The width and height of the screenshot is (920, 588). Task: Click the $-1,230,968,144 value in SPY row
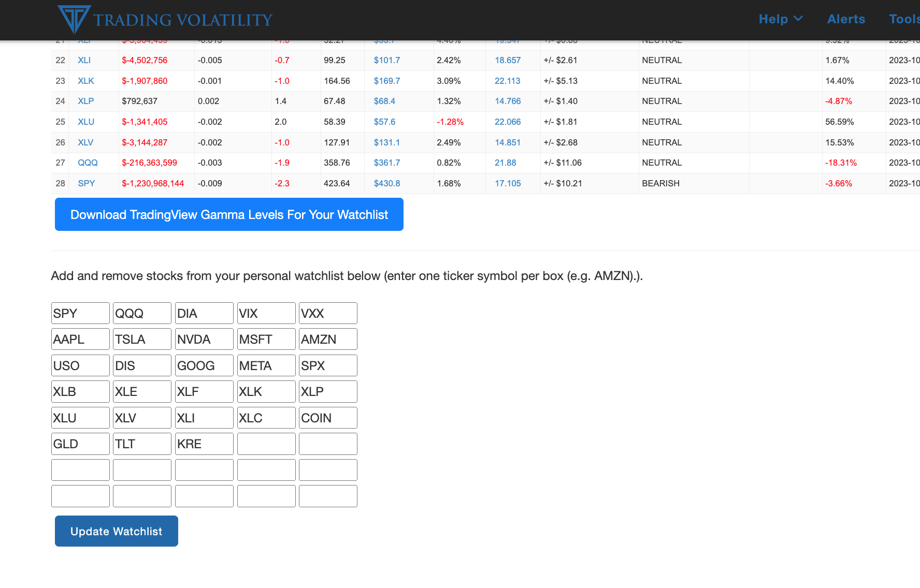pos(153,183)
